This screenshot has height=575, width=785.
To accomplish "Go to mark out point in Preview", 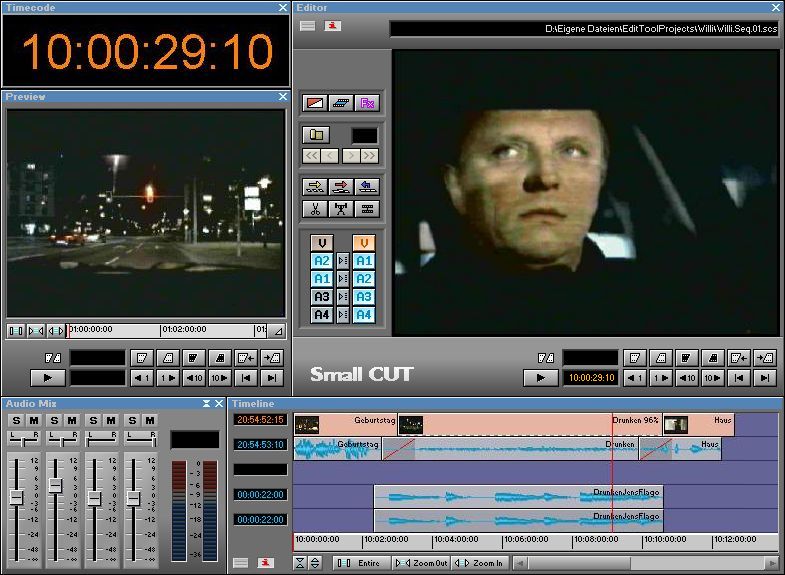I will 272,358.
